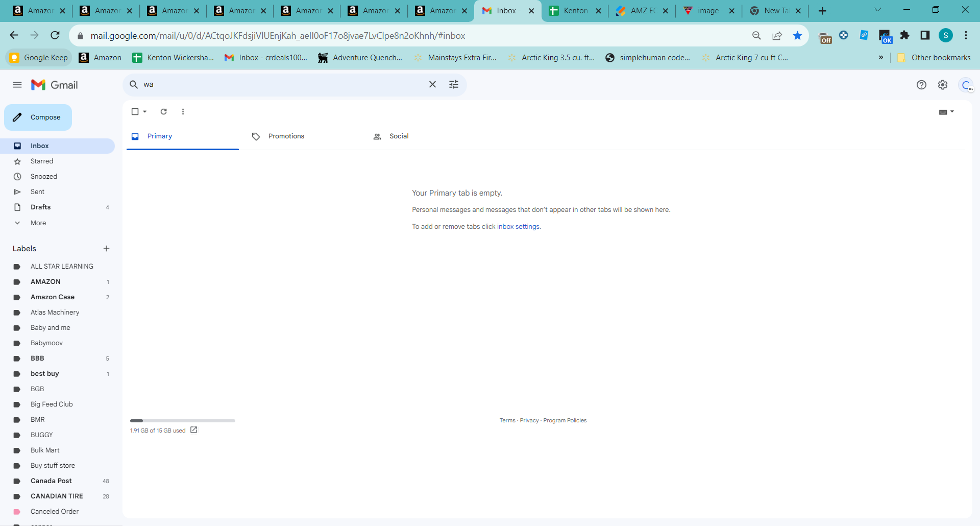Compose a new email
Viewport: 980px width, 526px height.
tap(38, 117)
